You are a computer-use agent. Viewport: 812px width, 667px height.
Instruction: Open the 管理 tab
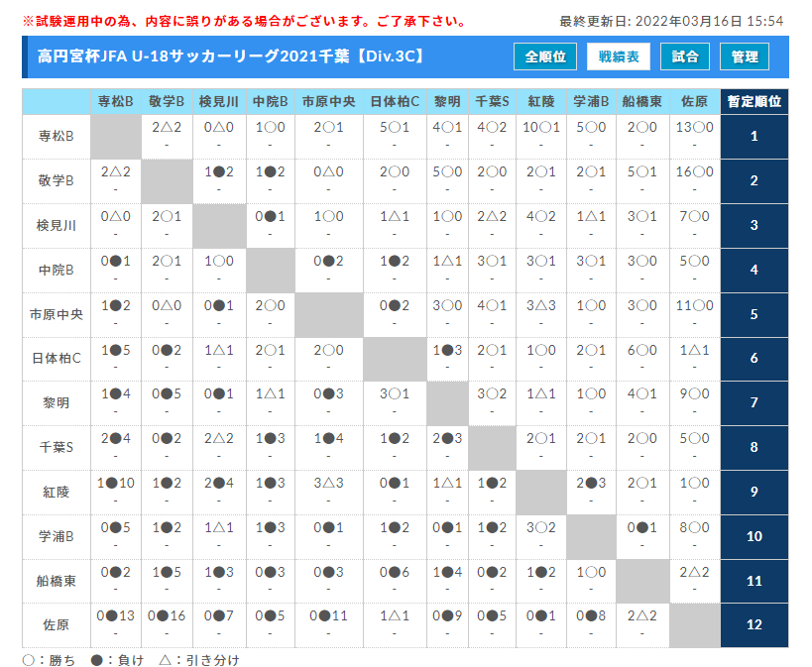(745, 56)
